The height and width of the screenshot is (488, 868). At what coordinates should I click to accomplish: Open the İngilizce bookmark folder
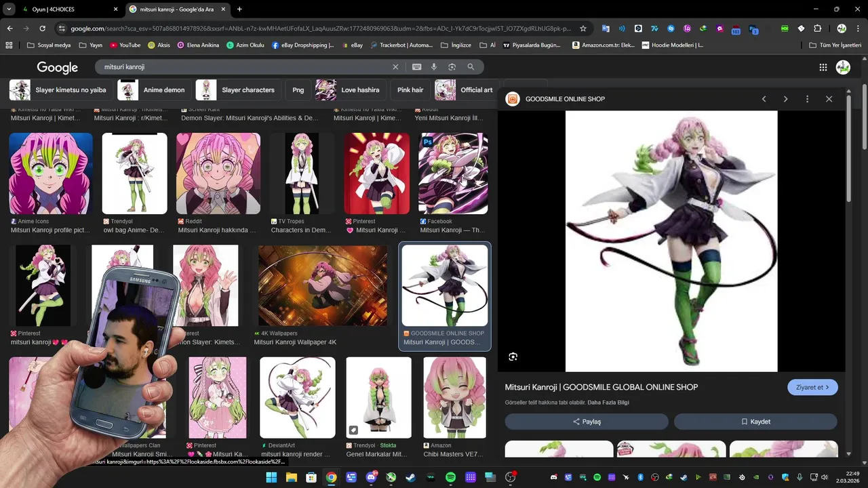coord(456,45)
